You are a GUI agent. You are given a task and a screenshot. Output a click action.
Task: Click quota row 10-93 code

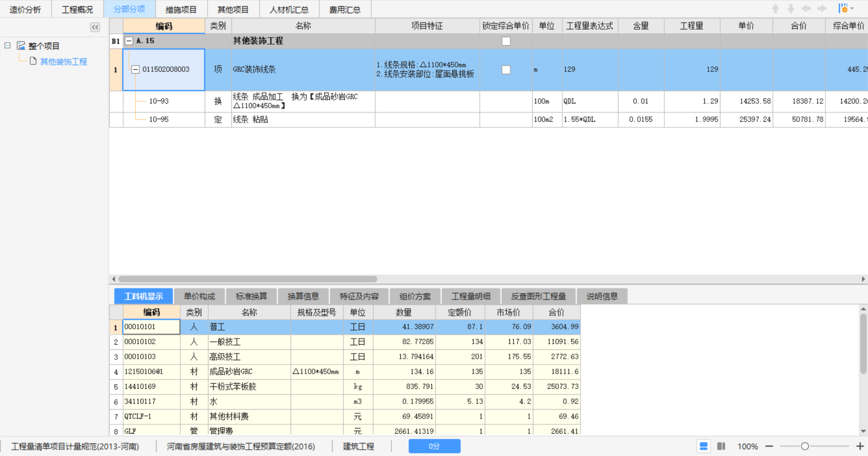159,101
